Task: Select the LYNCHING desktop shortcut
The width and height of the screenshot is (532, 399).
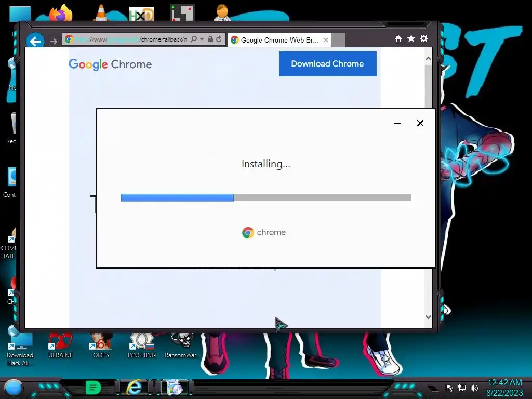Action: pyautogui.click(x=142, y=345)
